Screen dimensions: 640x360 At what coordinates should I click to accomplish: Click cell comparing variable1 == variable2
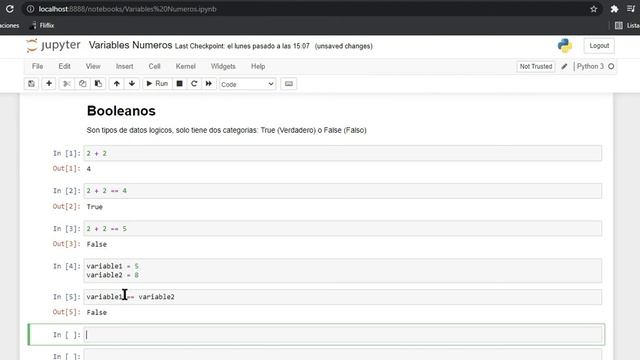tap(342, 297)
